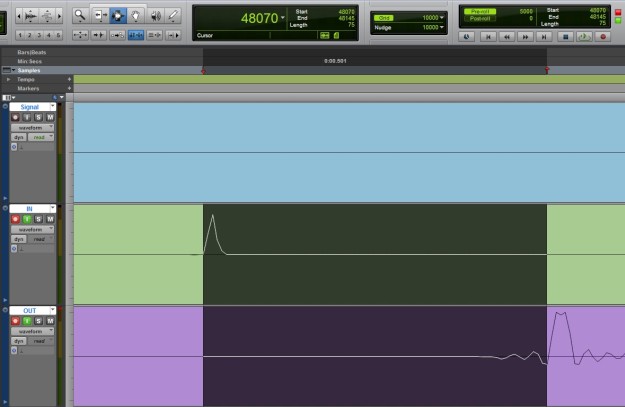The height and width of the screenshot is (407, 625).
Task: Click the Stop transport button
Action: coord(565,37)
